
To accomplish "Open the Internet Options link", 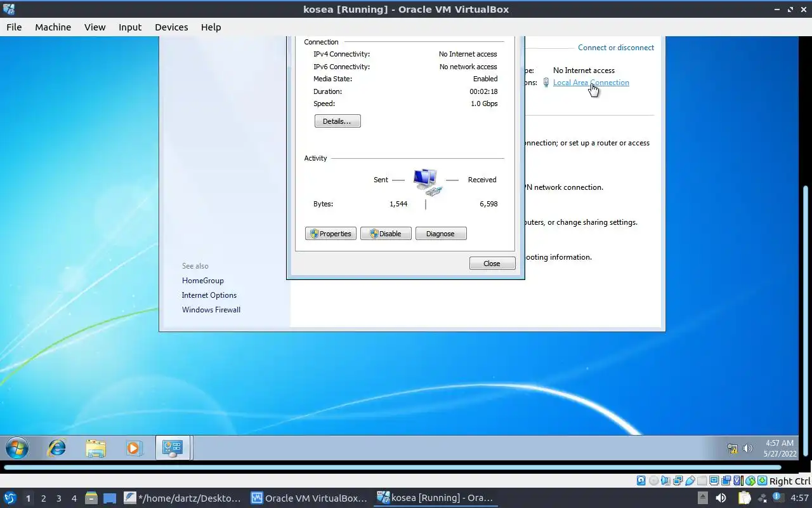I will click(209, 295).
